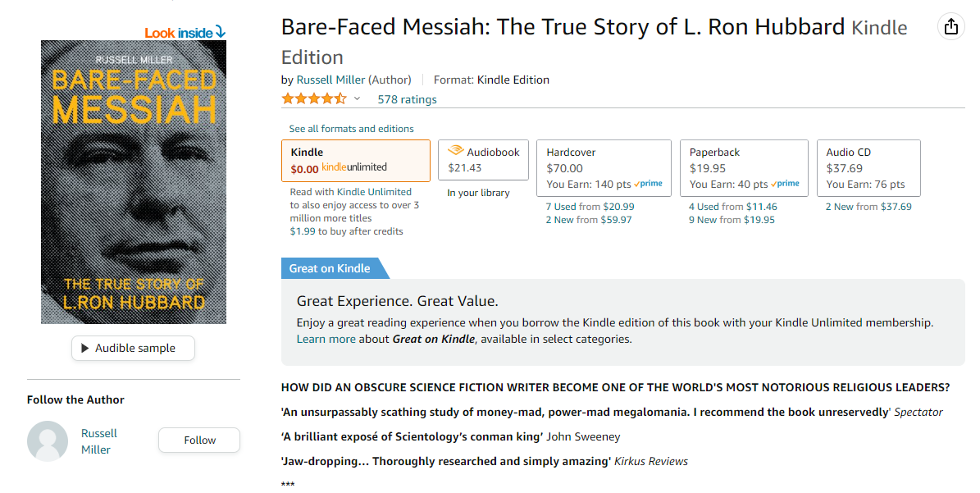Click Learn more about Great on Kindle
980x493 pixels.
(x=326, y=340)
